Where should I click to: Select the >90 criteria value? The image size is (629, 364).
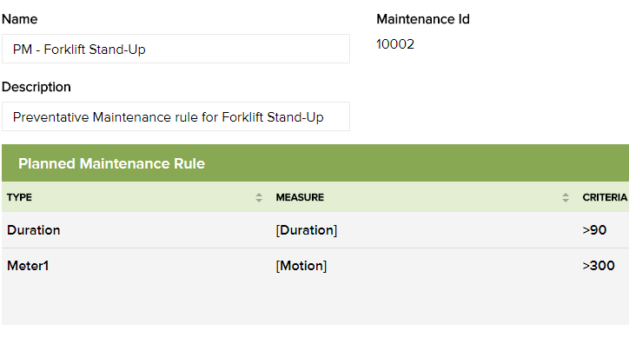tap(594, 230)
